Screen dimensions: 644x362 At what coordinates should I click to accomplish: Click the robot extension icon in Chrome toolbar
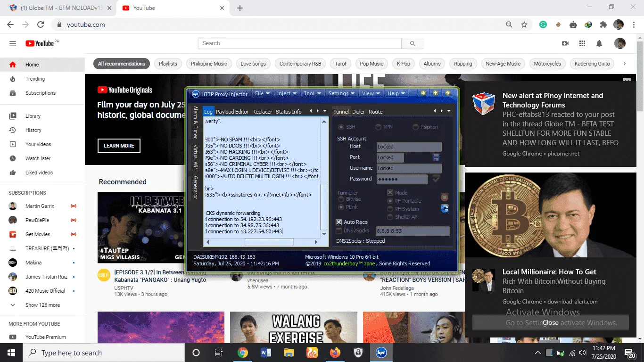click(573, 25)
